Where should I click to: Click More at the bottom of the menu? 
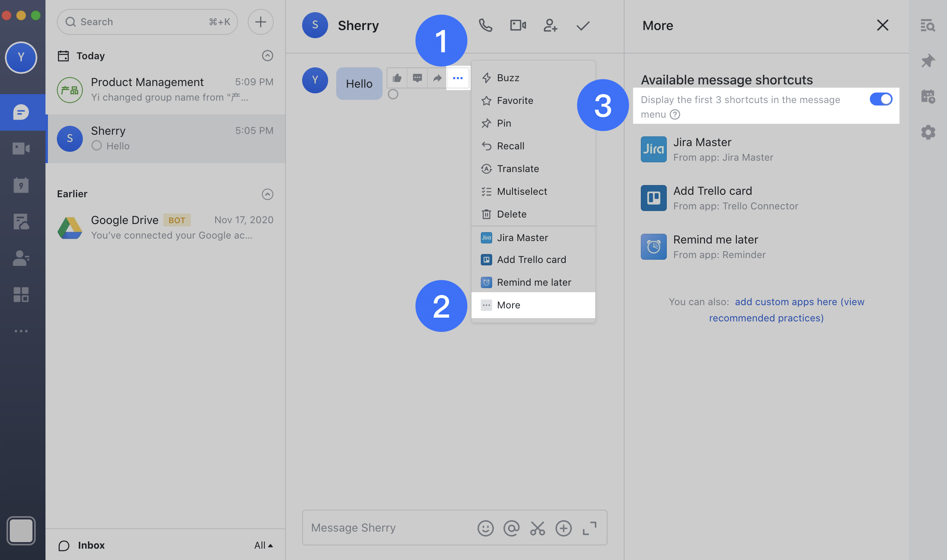coord(508,305)
